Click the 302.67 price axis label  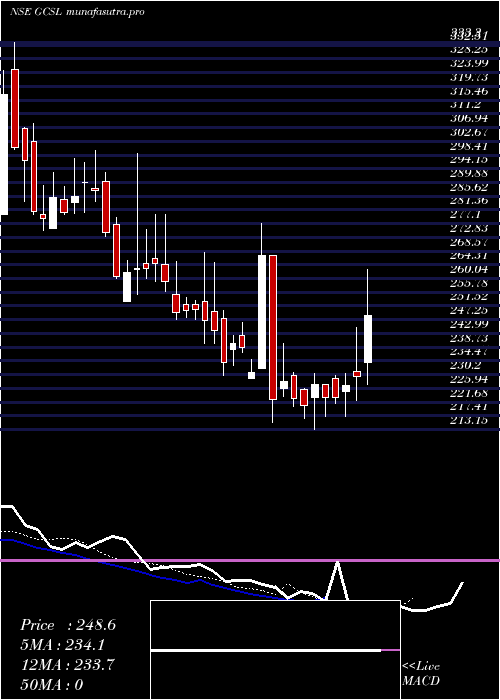pyautogui.click(x=469, y=132)
